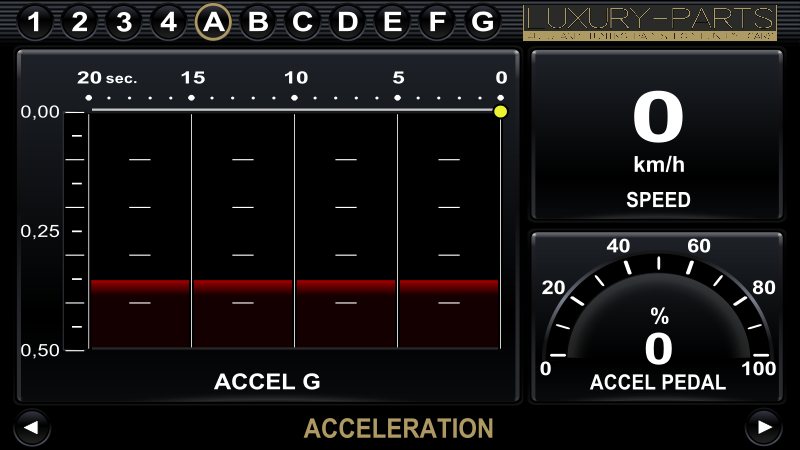Open page G from top bar
The height and width of the screenshot is (450, 800).
pyautogui.click(x=482, y=22)
